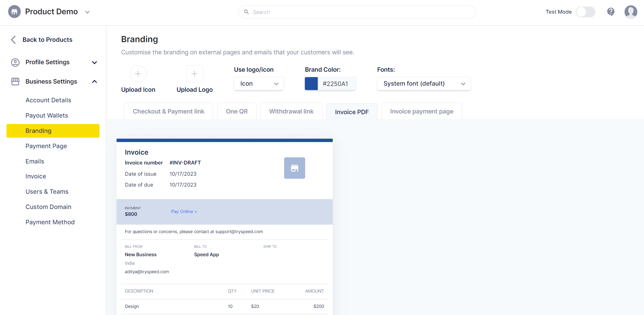Open the Invoice payment page tab
Image resolution: width=644 pixels, height=315 pixels.
coord(421,111)
